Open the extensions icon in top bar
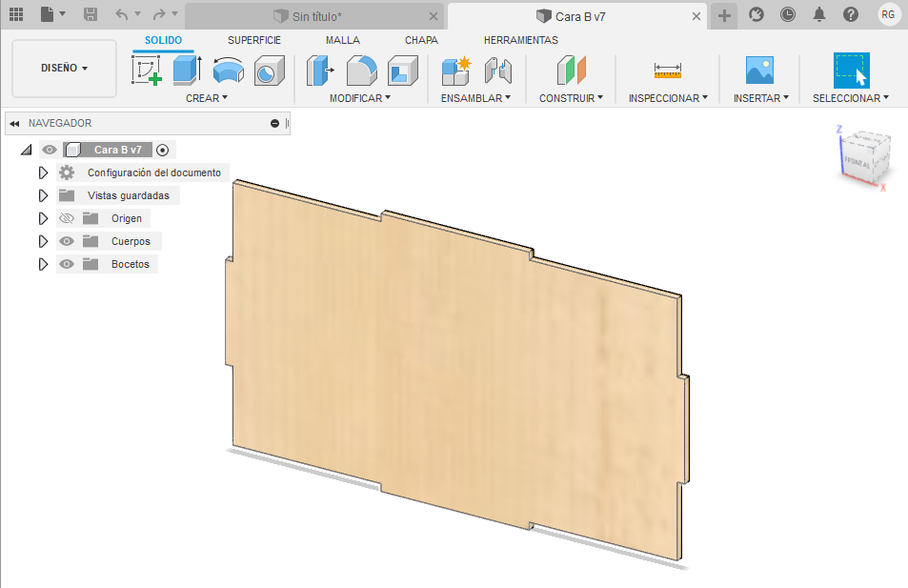The image size is (908, 588). 757,14
